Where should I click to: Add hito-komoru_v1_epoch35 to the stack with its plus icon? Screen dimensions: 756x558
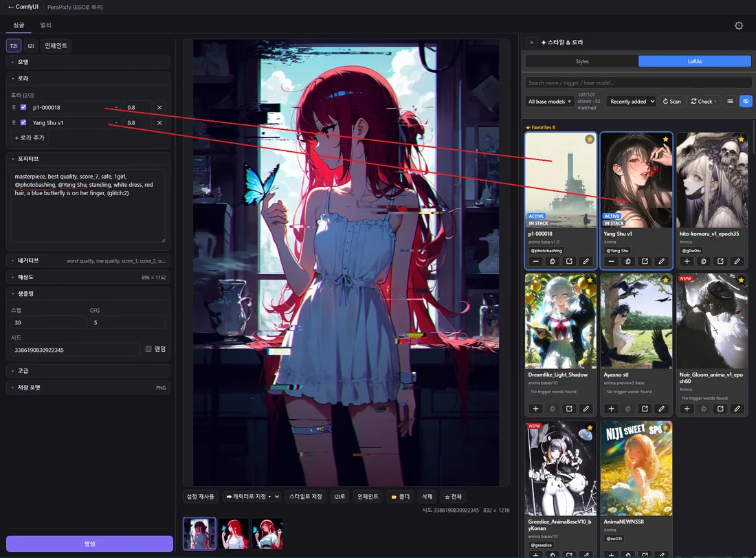click(x=687, y=261)
